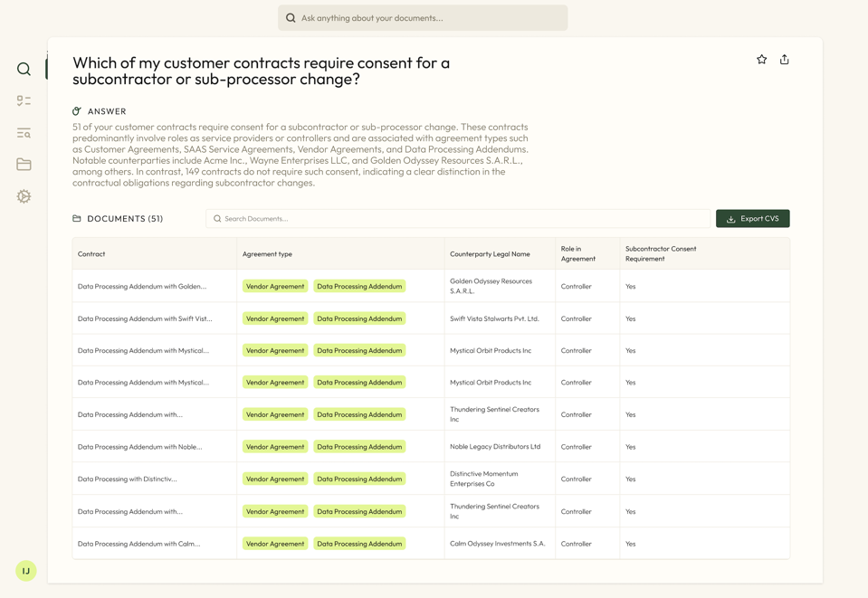Click the Export CVS button
Screen dimensions: 868x598
[752, 219]
